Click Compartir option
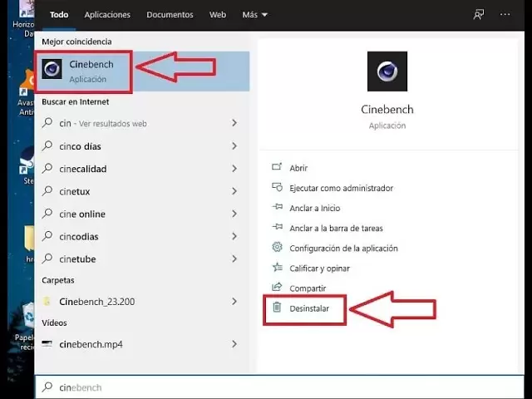This screenshot has height=399, width=532. pos(308,288)
